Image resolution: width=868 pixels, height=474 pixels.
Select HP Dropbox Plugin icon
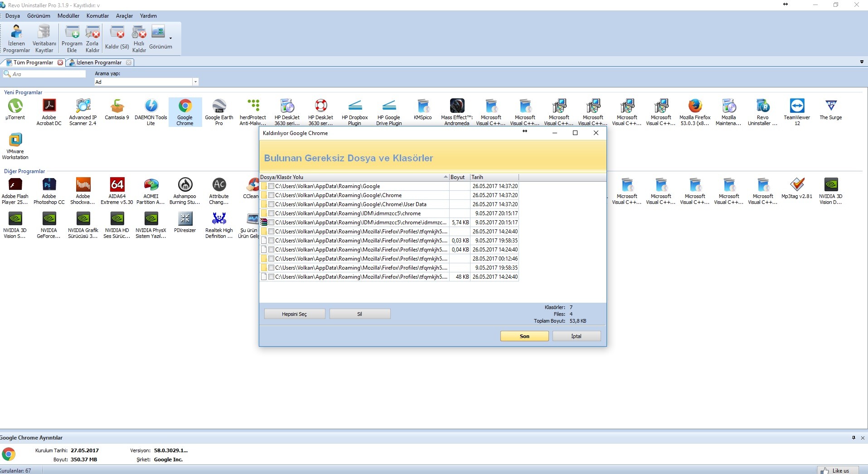[x=355, y=112]
